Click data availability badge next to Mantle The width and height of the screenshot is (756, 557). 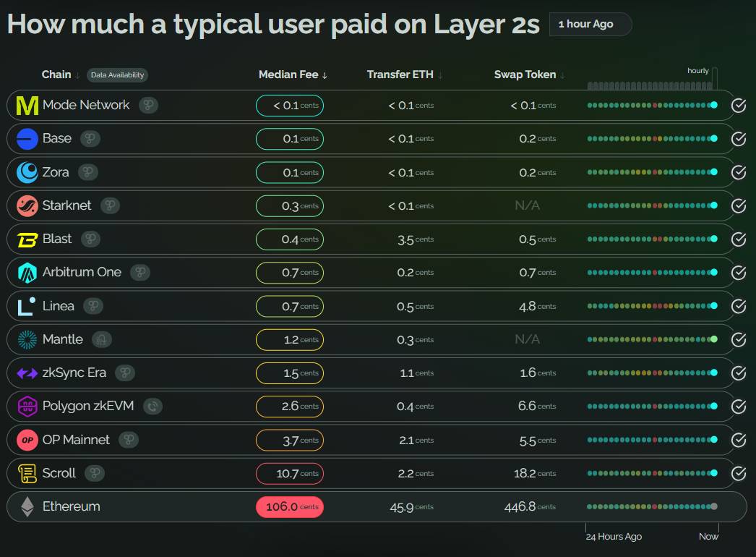click(102, 340)
